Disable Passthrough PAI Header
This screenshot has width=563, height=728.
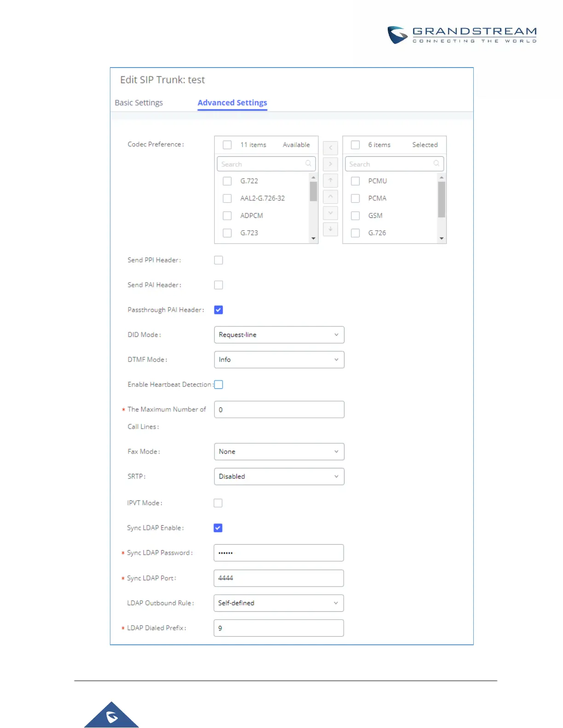click(x=218, y=310)
